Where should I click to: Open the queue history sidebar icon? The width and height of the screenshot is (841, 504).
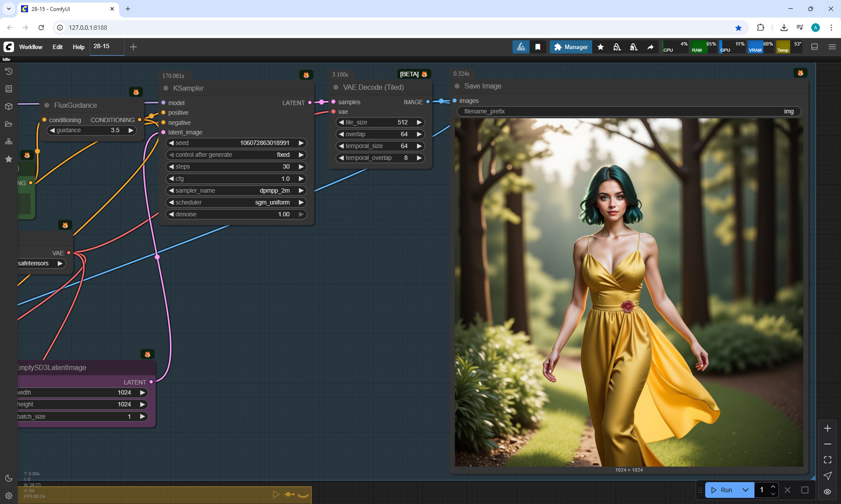pyautogui.click(x=8, y=71)
